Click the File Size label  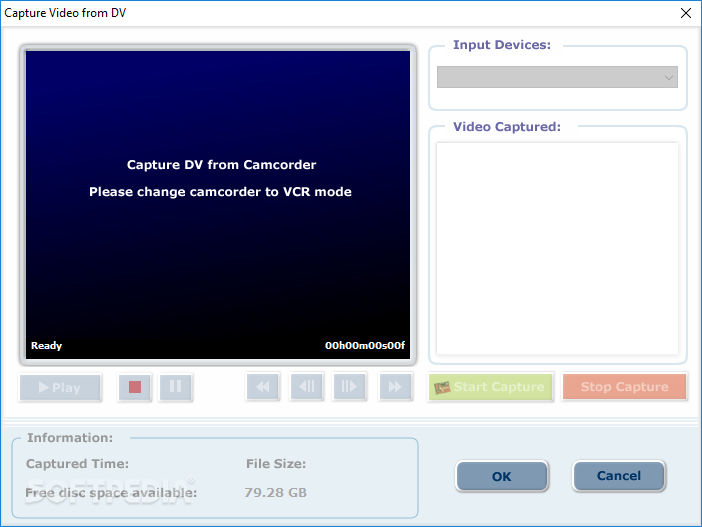click(x=276, y=464)
